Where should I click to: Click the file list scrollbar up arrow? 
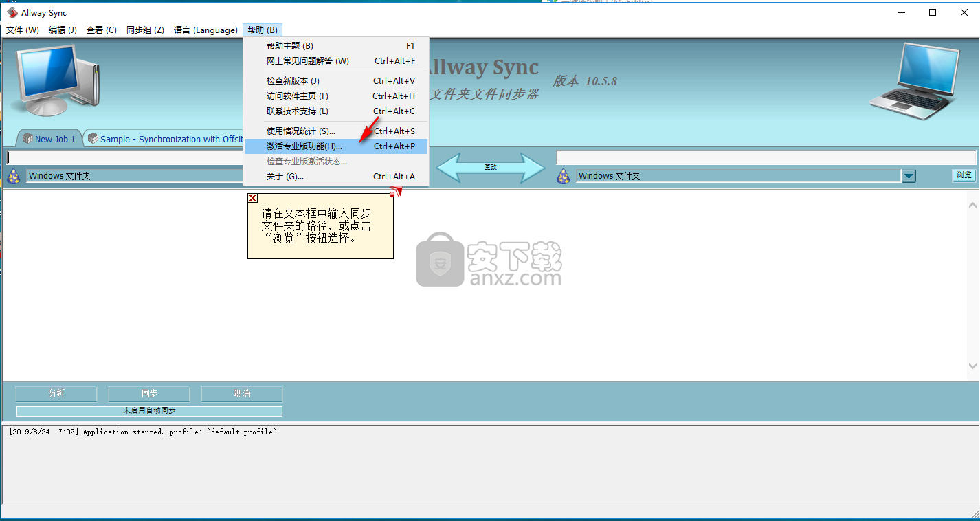pyautogui.click(x=972, y=206)
